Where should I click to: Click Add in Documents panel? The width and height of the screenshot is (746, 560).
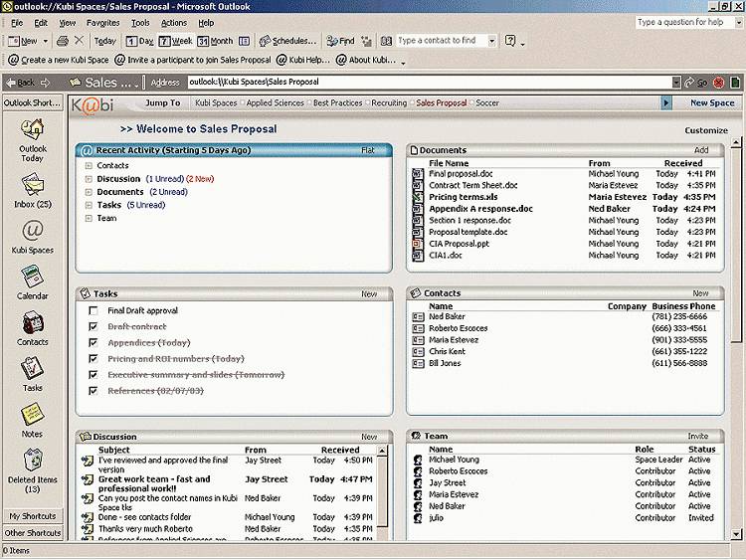(701, 150)
